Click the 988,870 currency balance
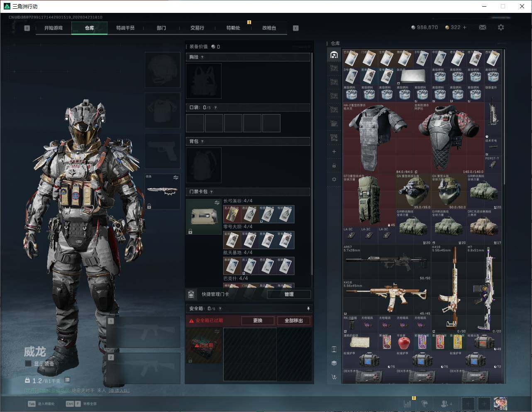This screenshot has height=412, width=532. point(425,27)
